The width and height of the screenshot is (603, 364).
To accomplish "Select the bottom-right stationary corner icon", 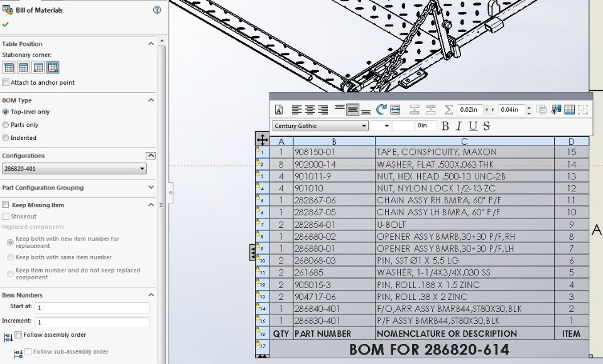I will coord(53,68).
